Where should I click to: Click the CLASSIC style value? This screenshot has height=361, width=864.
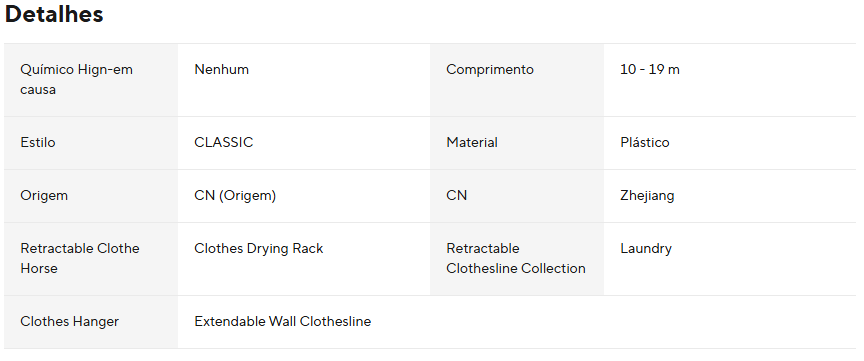coord(224,142)
